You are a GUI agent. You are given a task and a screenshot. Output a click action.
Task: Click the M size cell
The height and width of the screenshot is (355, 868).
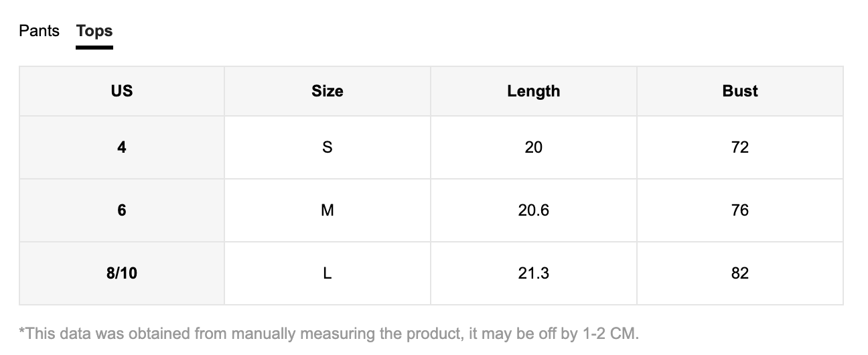point(328,210)
